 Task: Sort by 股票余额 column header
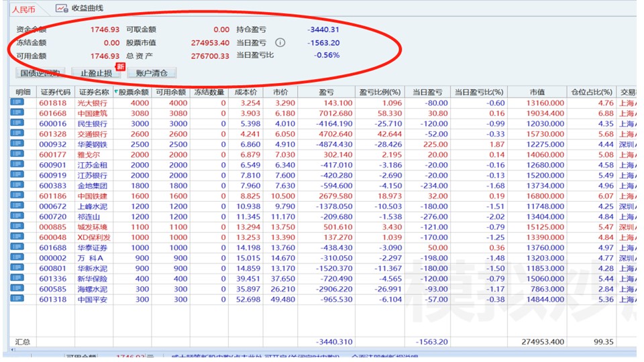pyautogui.click(x=133, y=92)
